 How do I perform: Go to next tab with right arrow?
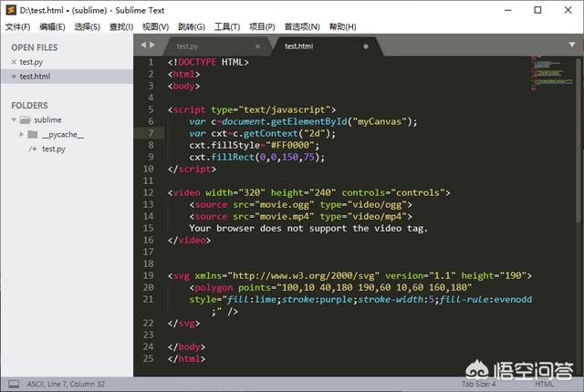152,45
